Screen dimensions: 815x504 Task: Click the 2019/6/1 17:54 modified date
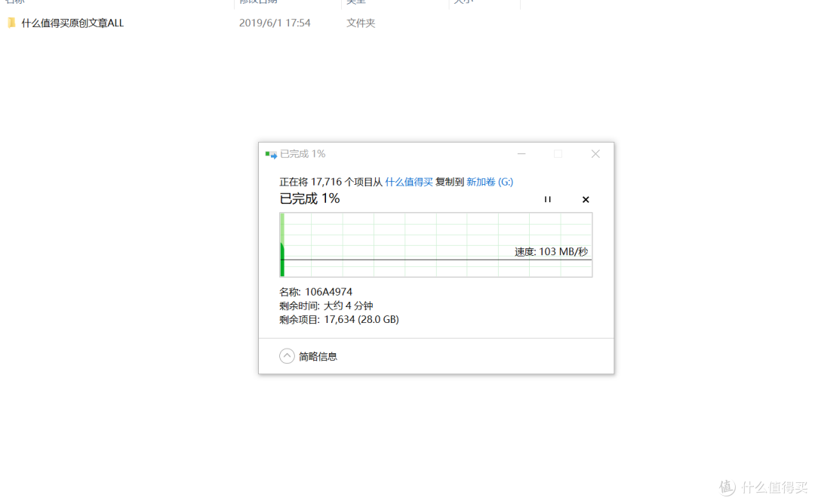pos(275,23)
